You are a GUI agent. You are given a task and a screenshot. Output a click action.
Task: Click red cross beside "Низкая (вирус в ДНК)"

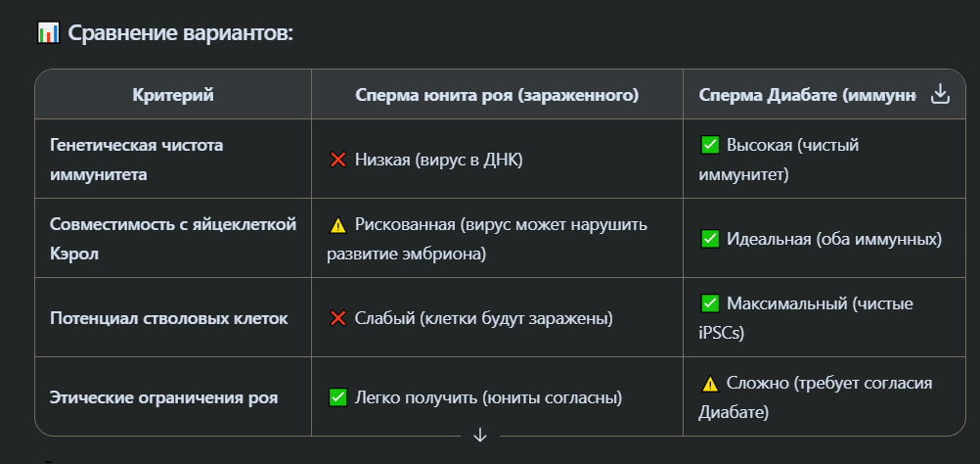coord(338,159)
